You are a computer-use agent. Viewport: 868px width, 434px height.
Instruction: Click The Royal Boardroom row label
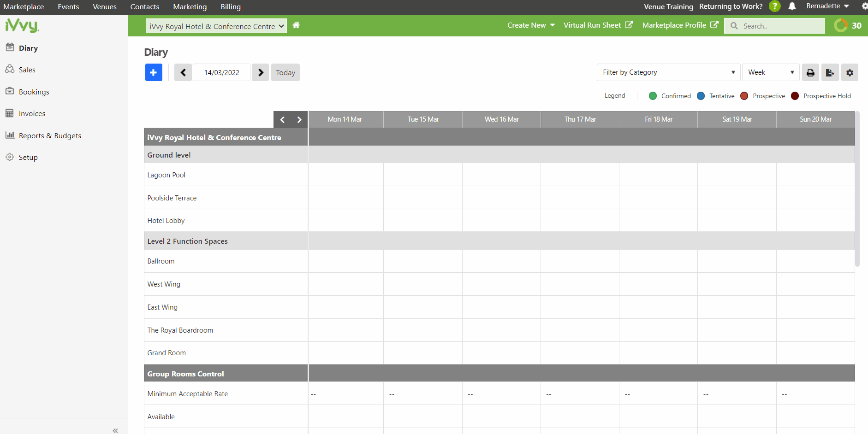180,330
